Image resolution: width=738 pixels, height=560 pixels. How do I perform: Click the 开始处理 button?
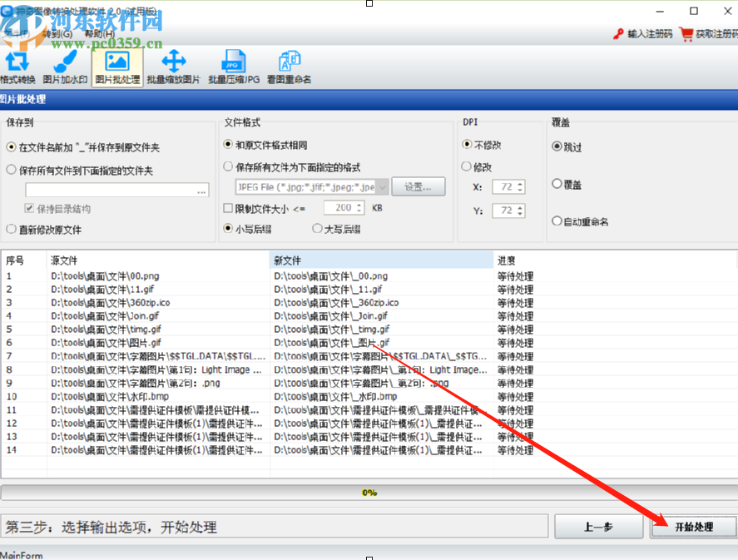(691, 527)
